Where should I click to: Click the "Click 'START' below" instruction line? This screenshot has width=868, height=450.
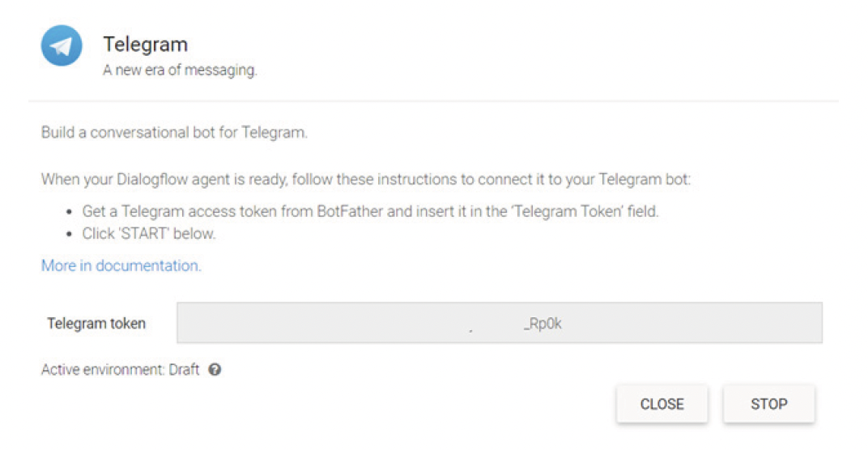pyautogui.click(x=149, y=234)
